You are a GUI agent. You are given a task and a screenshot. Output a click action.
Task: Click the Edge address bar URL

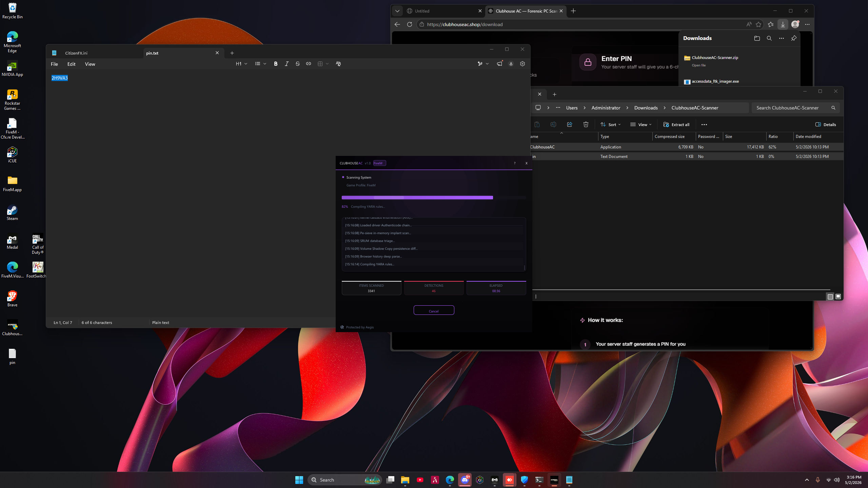pyautogui.click(x=465, y=24)
